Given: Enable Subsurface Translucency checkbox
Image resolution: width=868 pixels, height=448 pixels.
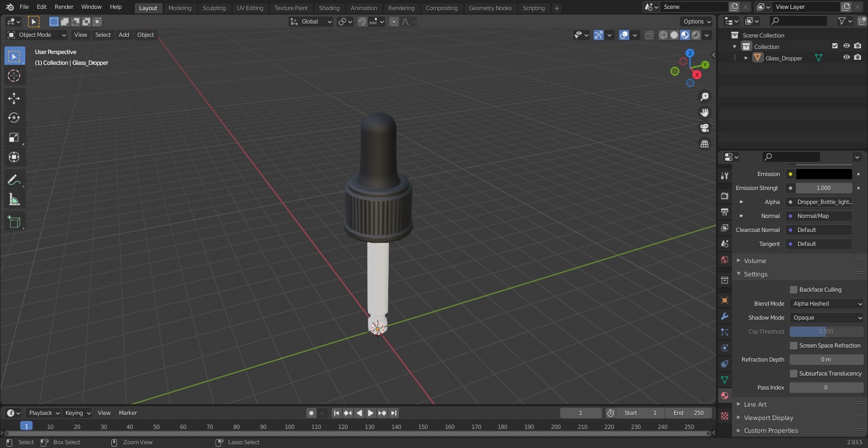Looking at the screenshot, I should pos(794,373).
